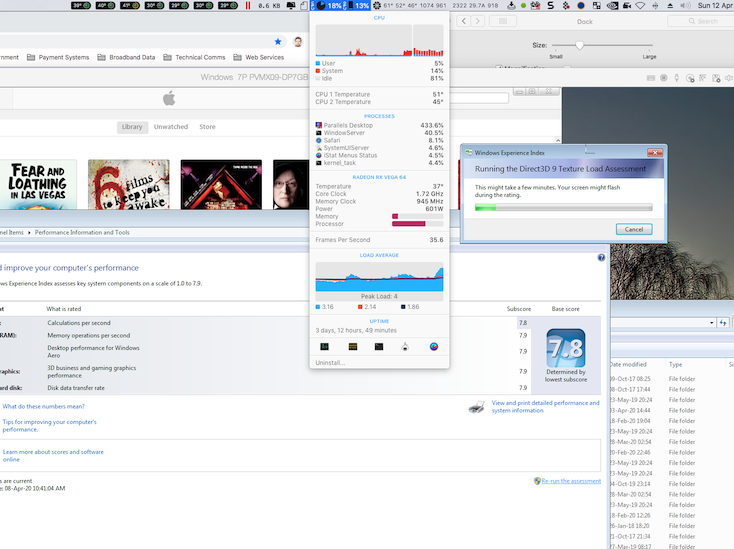The width and height of the screenshot is (734, 549).
Task: Open Terminal icon in iStat panel footer
Action: [x=379, y=346]
